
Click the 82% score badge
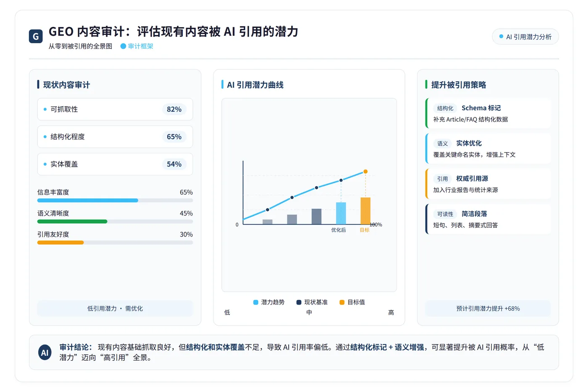pyautogui.click(x=174, y=109)
